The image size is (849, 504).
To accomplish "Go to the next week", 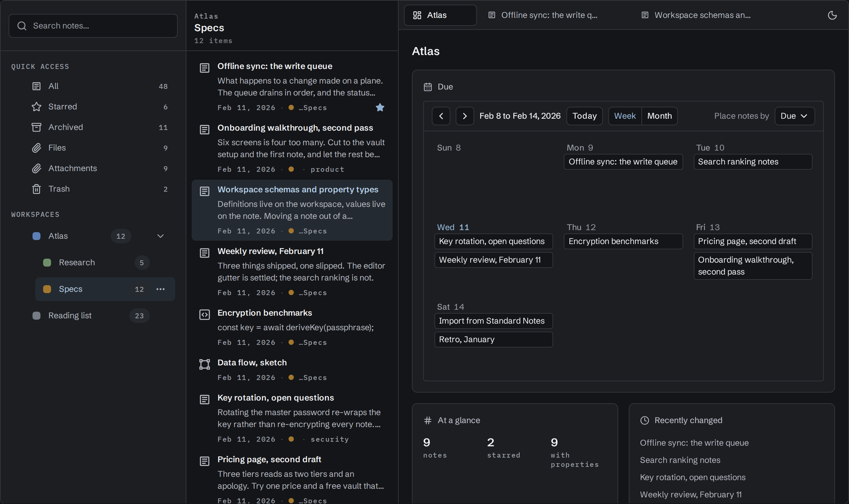I will pyautogui.click(x=465, y=116).
